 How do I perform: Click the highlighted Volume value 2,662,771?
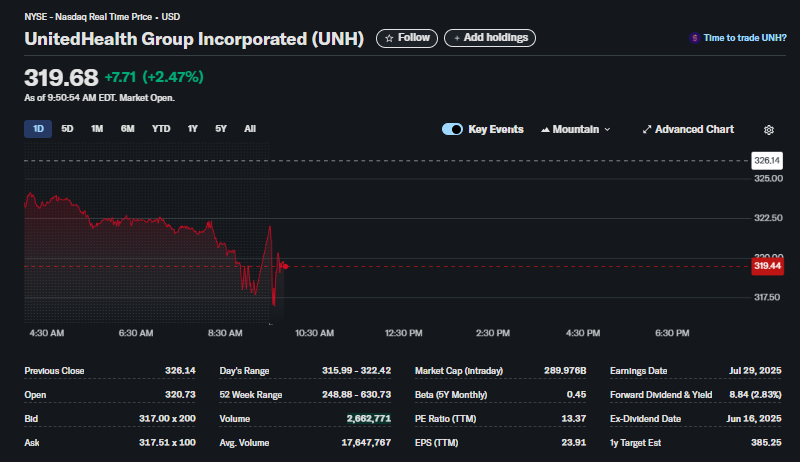[368, 419]
